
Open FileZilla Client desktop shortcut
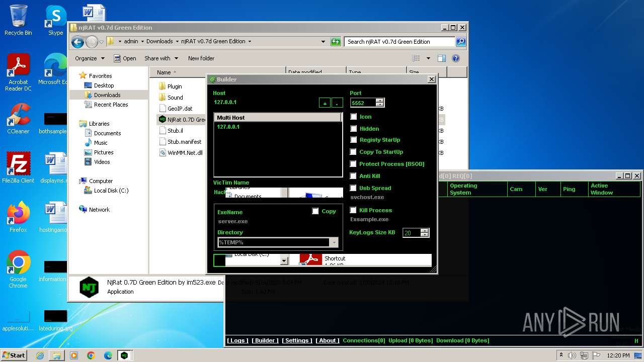point(18,168)
